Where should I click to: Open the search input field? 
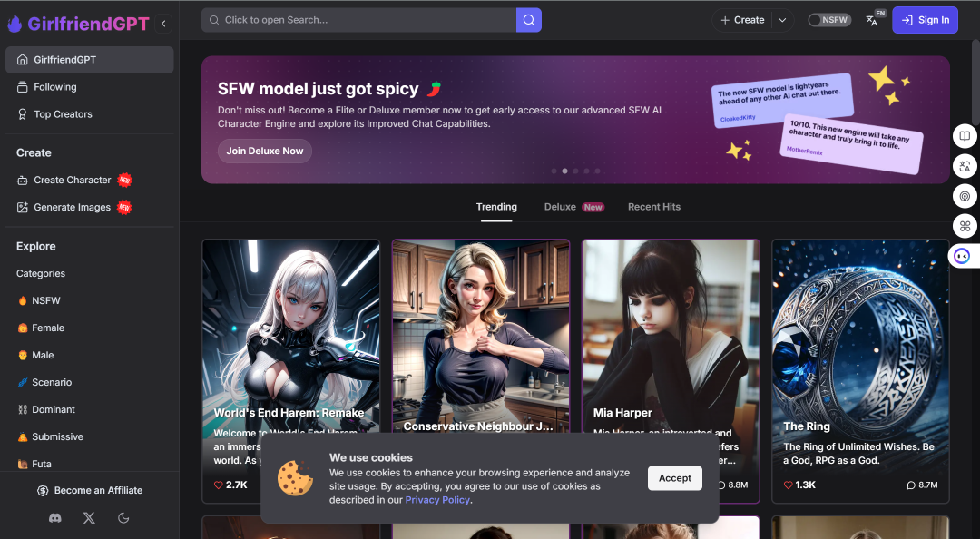pyautogui.click(x=358, y=20)
